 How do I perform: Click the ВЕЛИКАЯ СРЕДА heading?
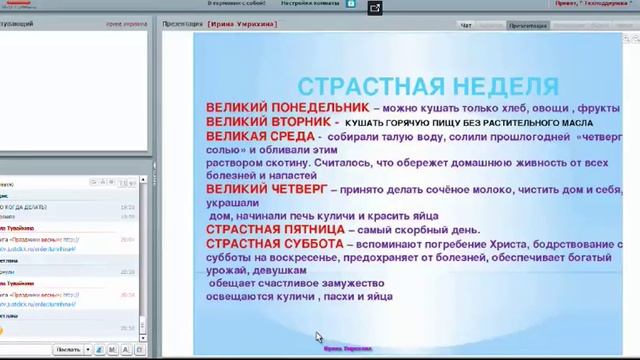(x=260, y=136)
